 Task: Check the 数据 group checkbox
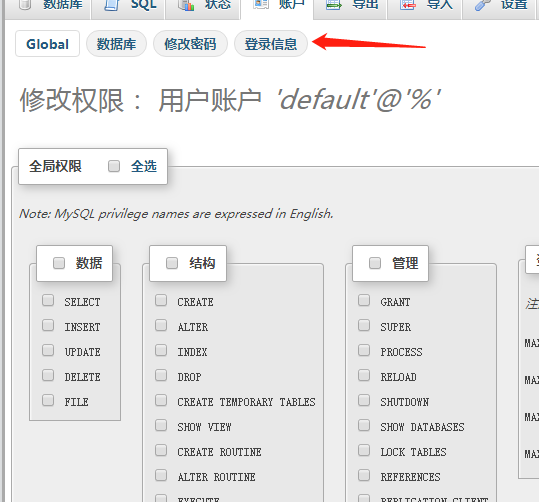[x=59, y=263]
